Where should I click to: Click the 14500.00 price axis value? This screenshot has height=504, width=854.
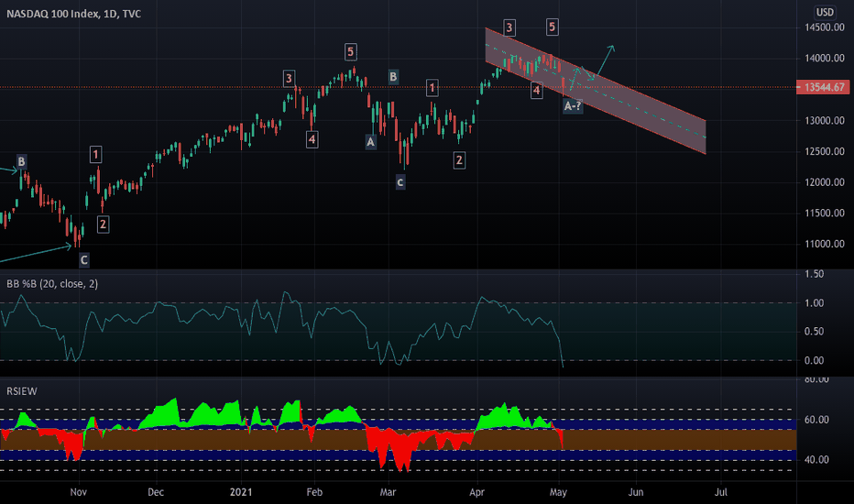(x=825, y=27)
